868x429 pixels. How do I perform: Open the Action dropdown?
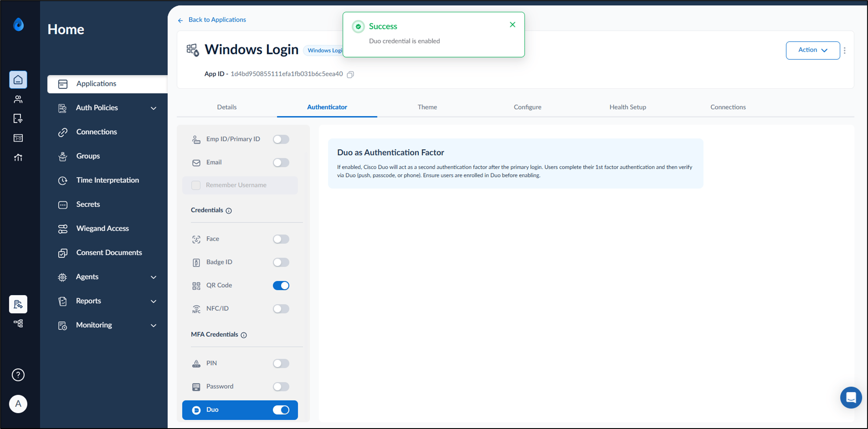click(813, 50)
